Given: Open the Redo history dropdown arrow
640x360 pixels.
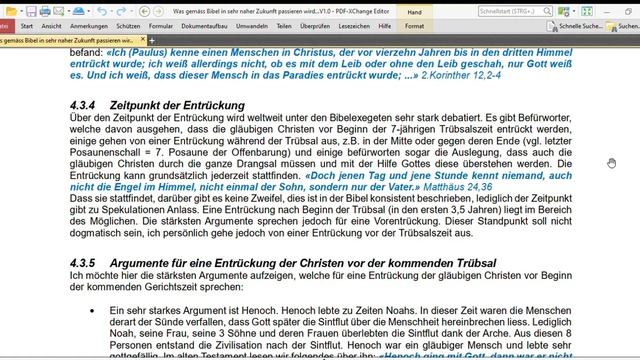Looking at the screenshot, I should (131, 11).
